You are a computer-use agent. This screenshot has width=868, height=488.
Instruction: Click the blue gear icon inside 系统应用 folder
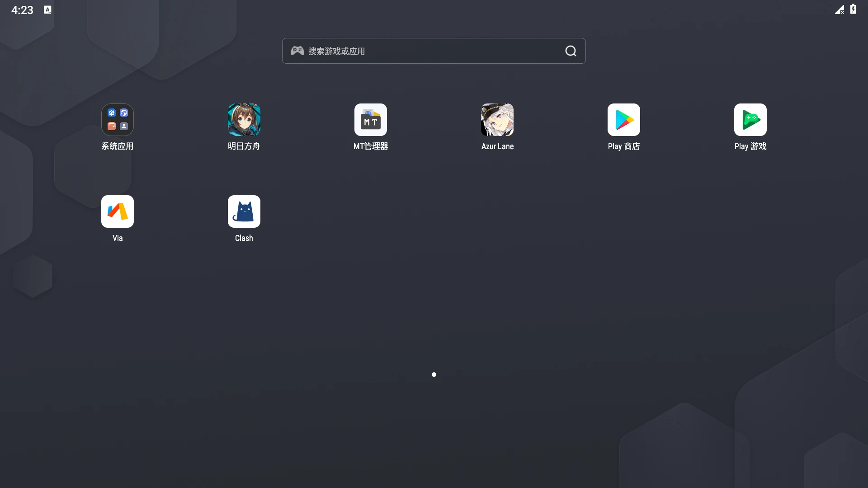click(112, 113)
